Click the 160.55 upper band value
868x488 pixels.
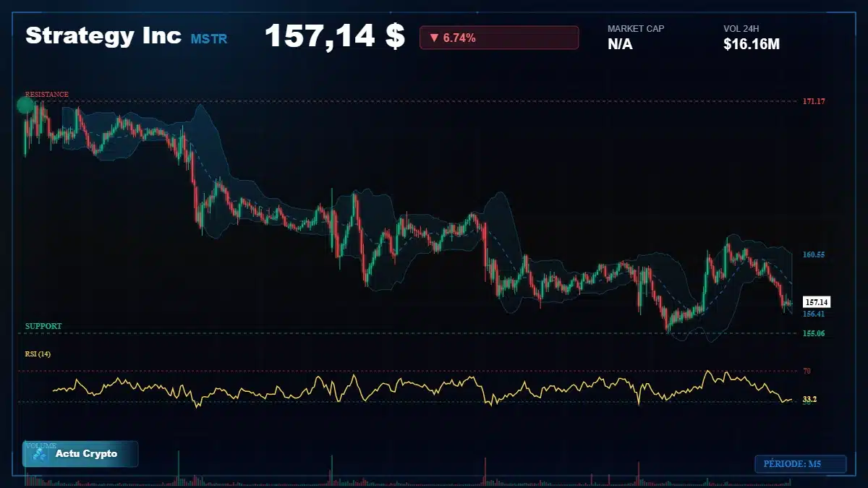[814, 254]
